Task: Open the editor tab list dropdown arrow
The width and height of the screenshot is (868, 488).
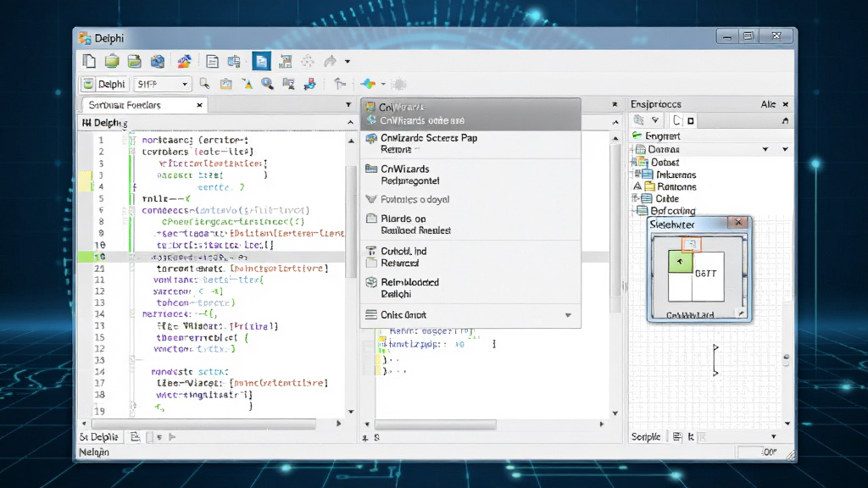Action: tap(348, 104)
